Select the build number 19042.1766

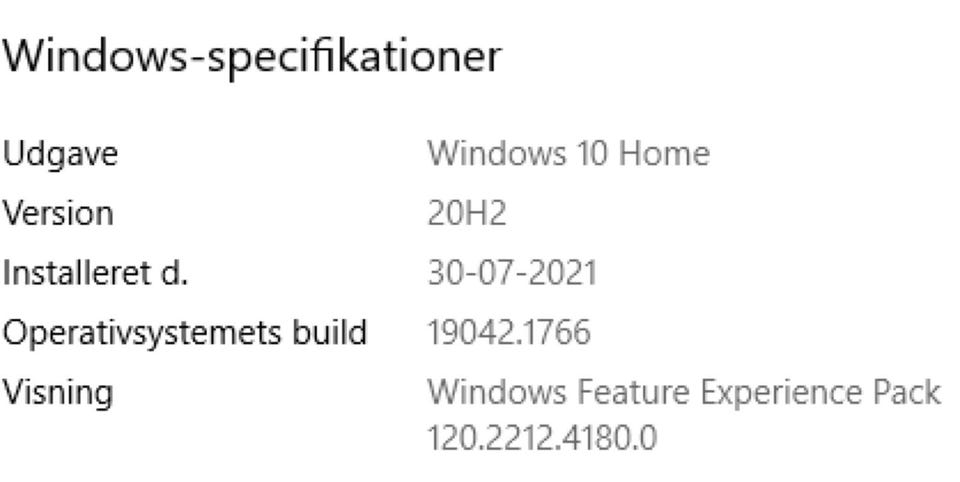tap(509, 332)
